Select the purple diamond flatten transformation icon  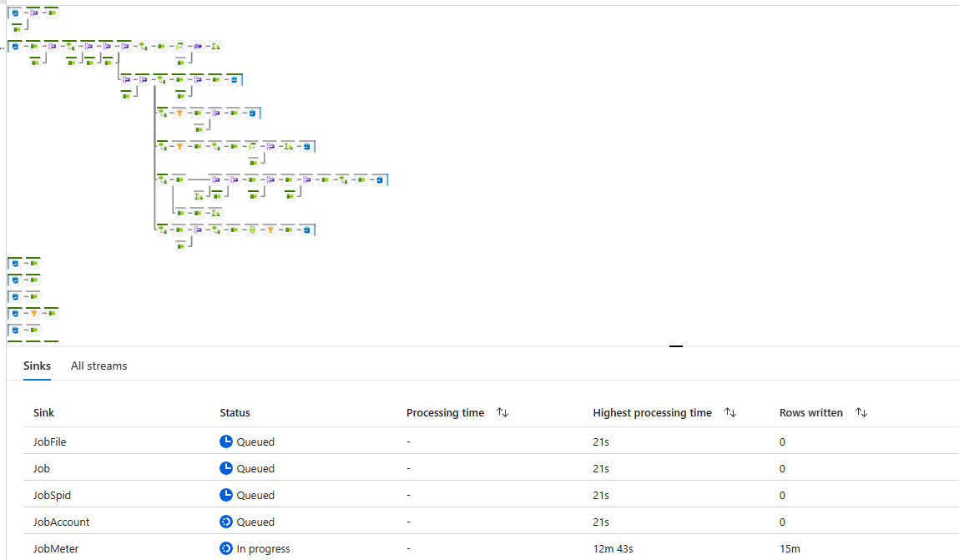pyautogui.click(x=198, y=47)
